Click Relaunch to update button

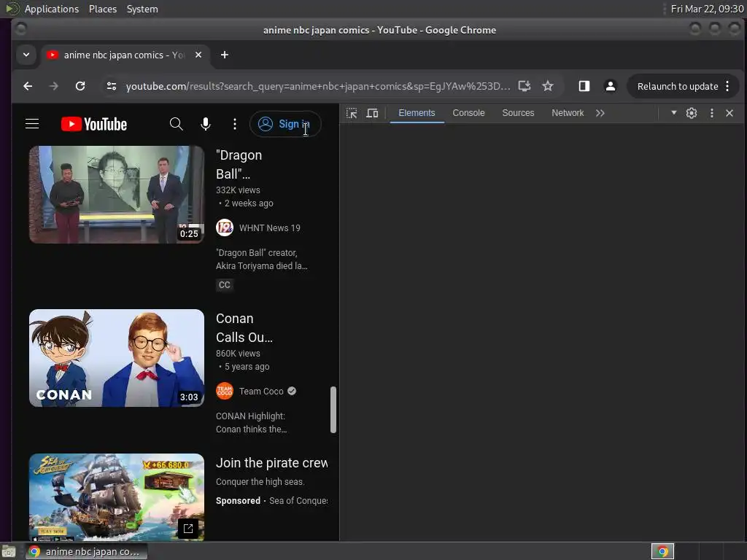(x=678, y=86)
